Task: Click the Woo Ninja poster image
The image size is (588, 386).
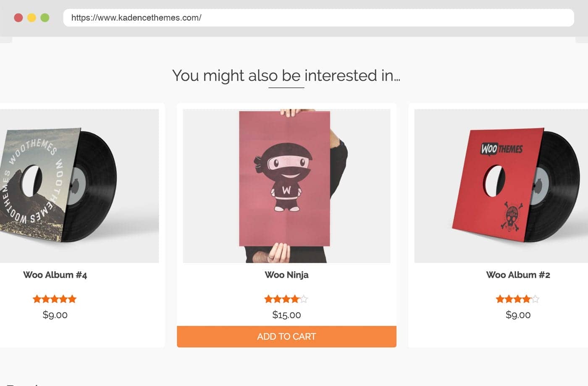Action: tap(286, 186)
